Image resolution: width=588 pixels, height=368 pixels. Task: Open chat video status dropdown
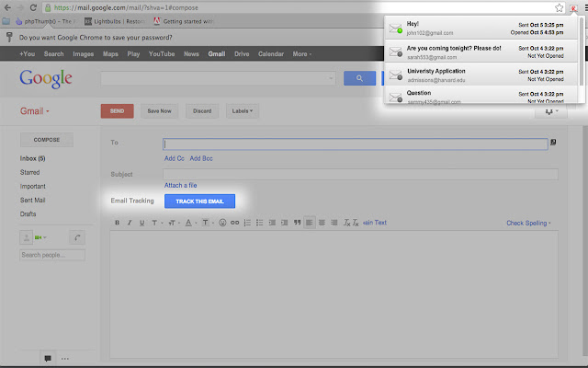pyautogui.click(x=40, y=237)
